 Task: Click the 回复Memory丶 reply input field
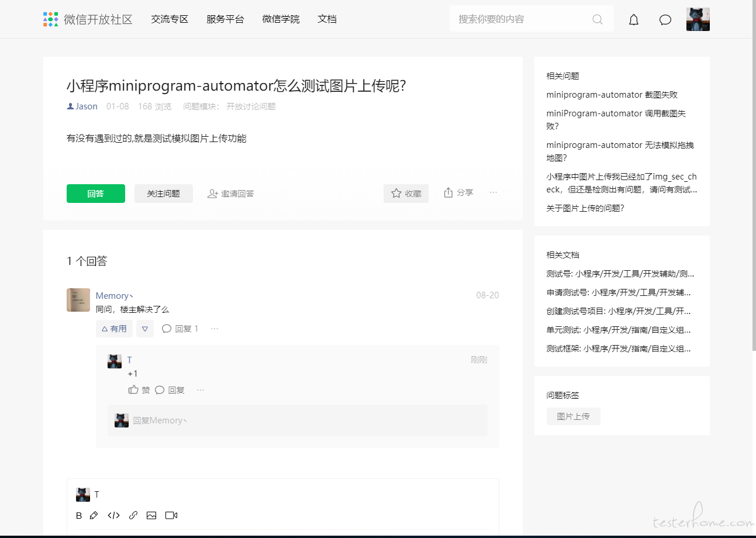[297, 420]
